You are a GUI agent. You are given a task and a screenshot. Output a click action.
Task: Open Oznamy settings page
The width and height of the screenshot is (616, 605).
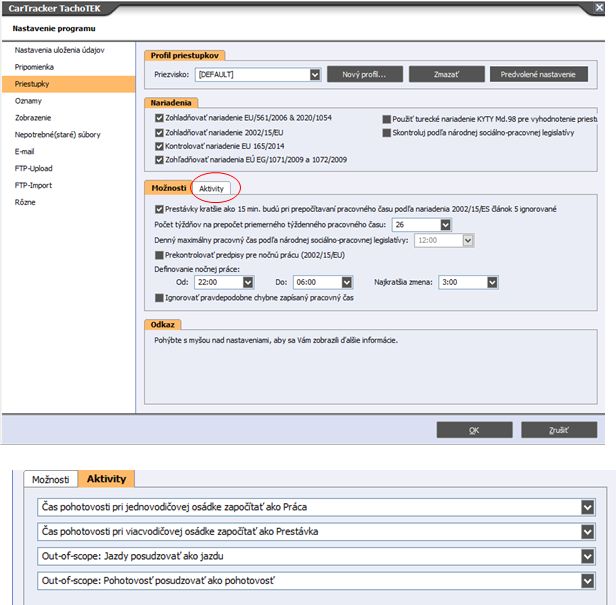(x=28, y=101)
